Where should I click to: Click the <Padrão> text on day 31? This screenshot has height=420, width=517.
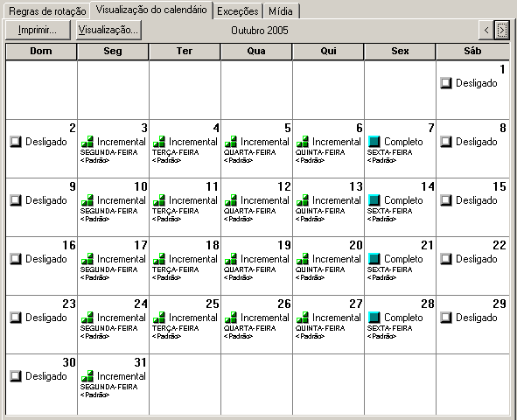(94, 395)
